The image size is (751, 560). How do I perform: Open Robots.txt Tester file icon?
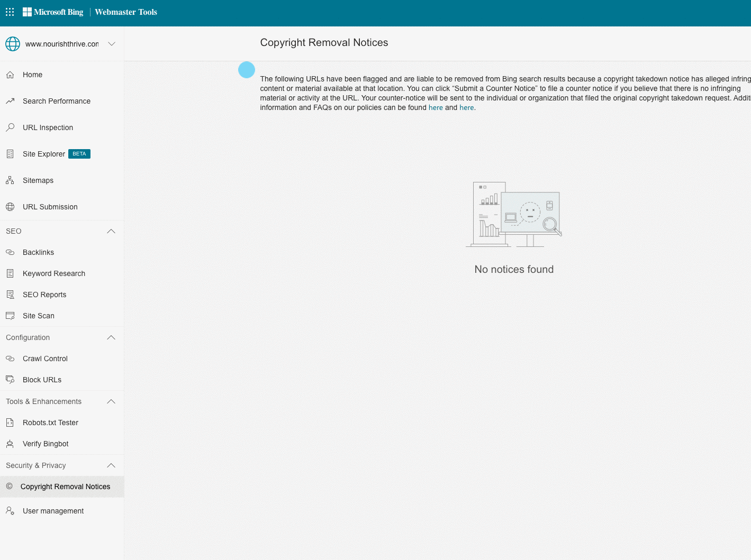(x=11, y=423)
